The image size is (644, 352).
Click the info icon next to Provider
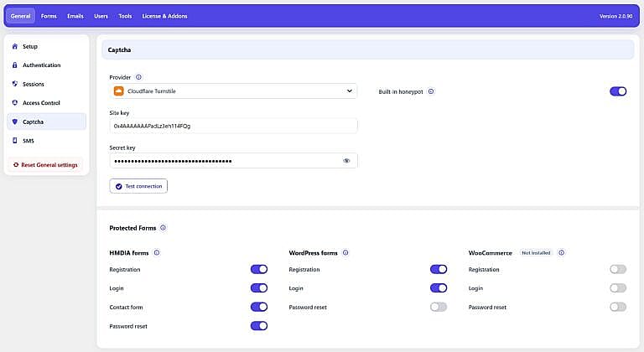pyautogui.click(x=139, y=77)
